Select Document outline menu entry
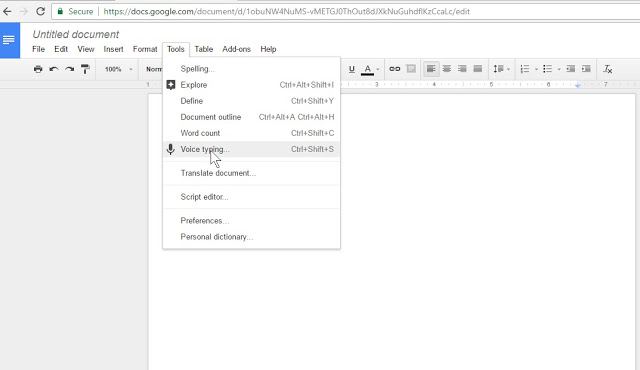The image size is (640, 370). click(x=251, y=117)
